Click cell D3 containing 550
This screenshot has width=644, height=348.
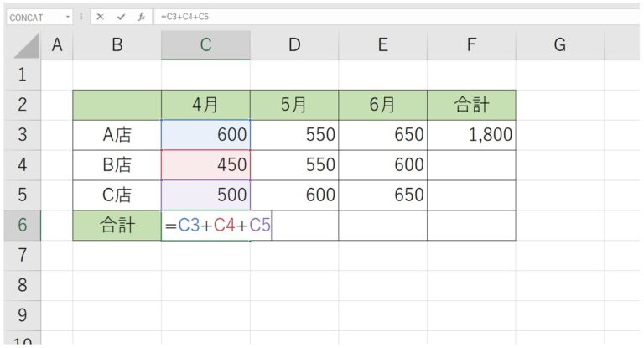294,135
